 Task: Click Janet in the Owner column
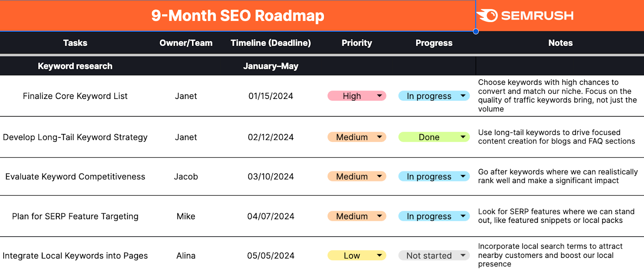click(186, 96)
